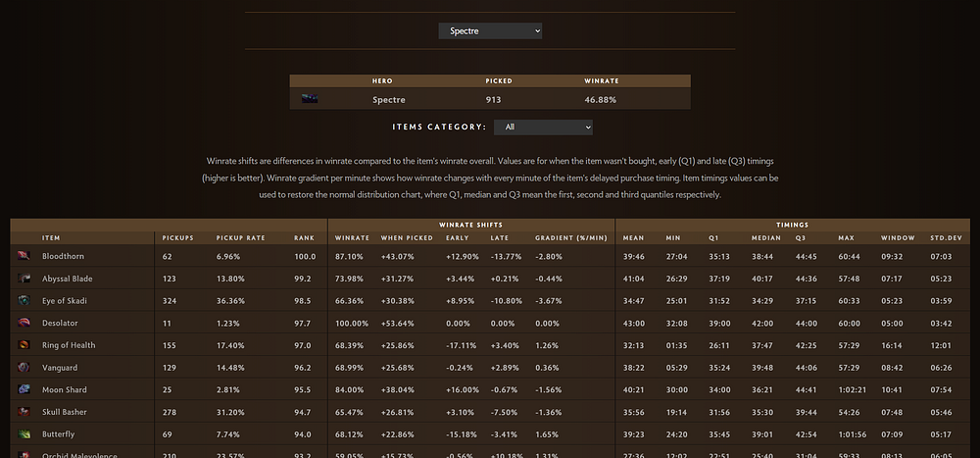Click the Ring of Health item icon
Viewport: 980px width, 458px height.
(x=24, y=345)
